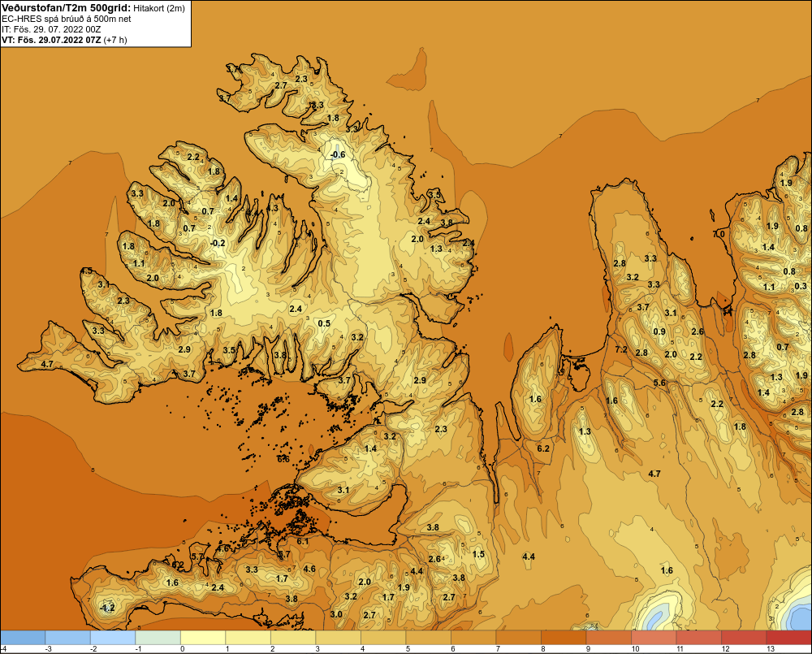Screen dimensions: 812x654
Task: Click the '-4' label on the color scale
Action: click(3, 649)
